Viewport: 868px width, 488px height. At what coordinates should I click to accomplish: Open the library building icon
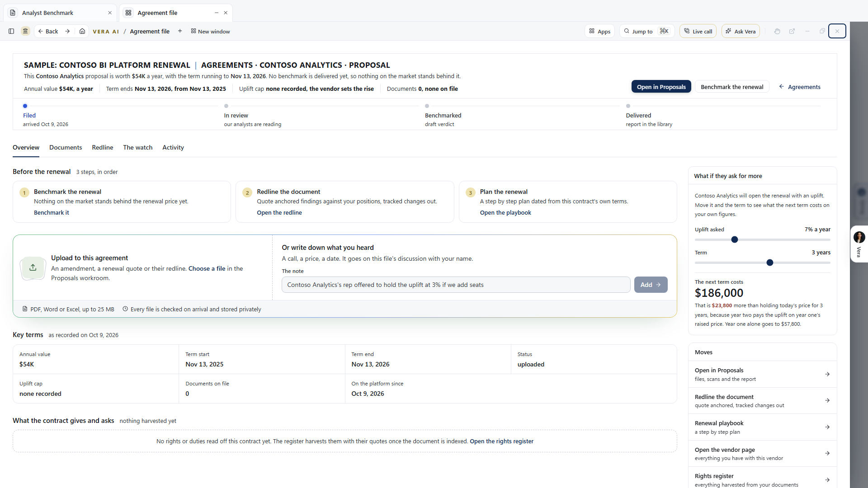[x=25, y=31]
